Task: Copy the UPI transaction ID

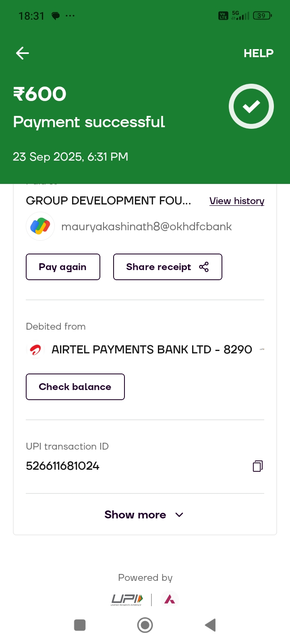Action: click(258, 466)
